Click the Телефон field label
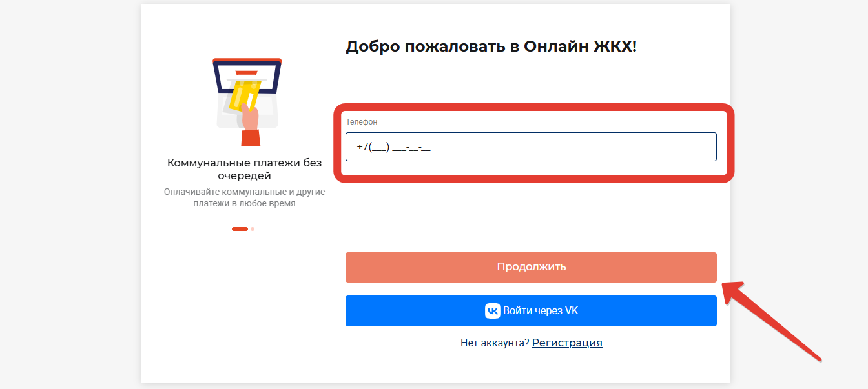Viewport: 868px width, 389px height. point(362,122)
